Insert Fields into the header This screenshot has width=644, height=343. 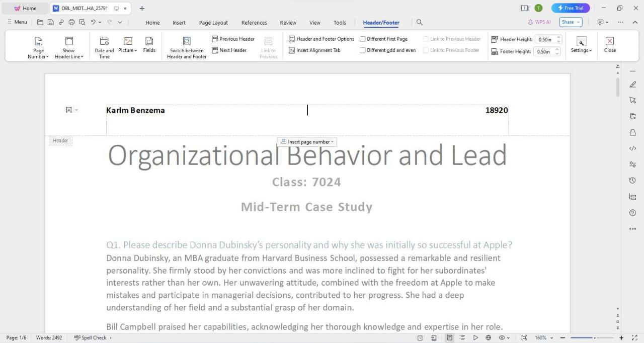click(149, 45)
